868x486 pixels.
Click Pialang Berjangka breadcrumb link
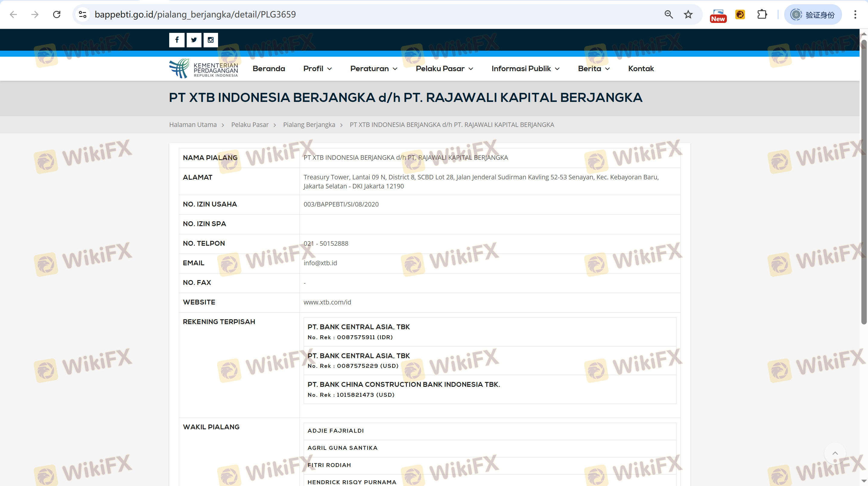309,125
